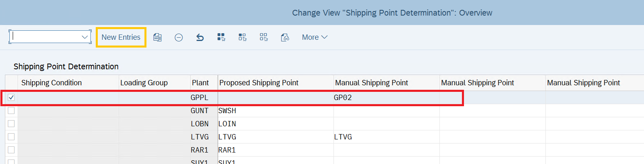Click the select-all corner cell of table
The image size is (644, 164).
(x=11, y=83)
